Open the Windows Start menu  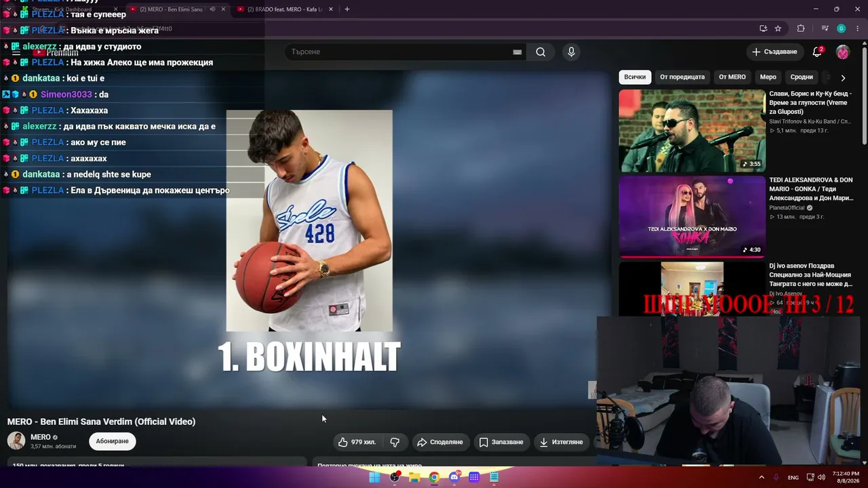pos(374,477)
